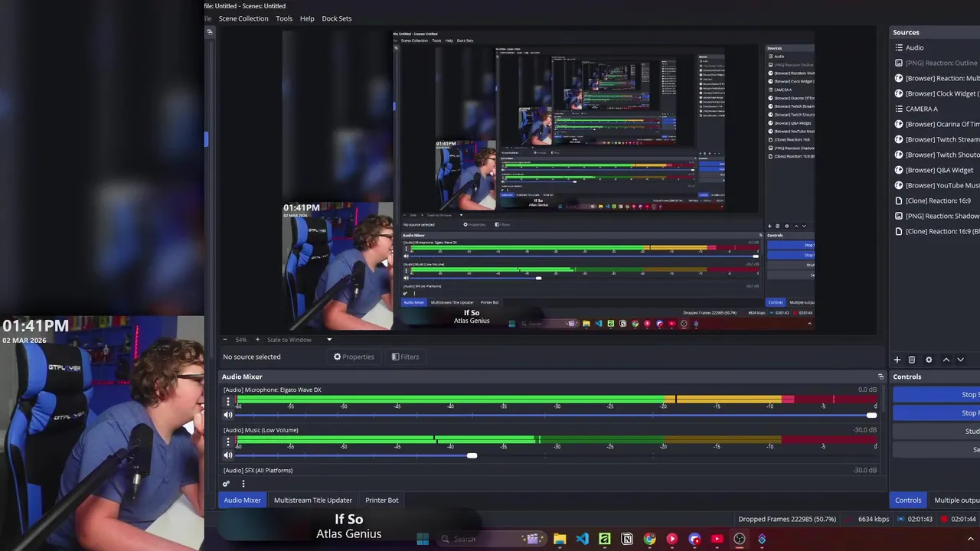Mute the Microphone Elgato Wave DX channel
Image resolution: width=980 pixels, height=551 pixels.
(x=228, y=415)
